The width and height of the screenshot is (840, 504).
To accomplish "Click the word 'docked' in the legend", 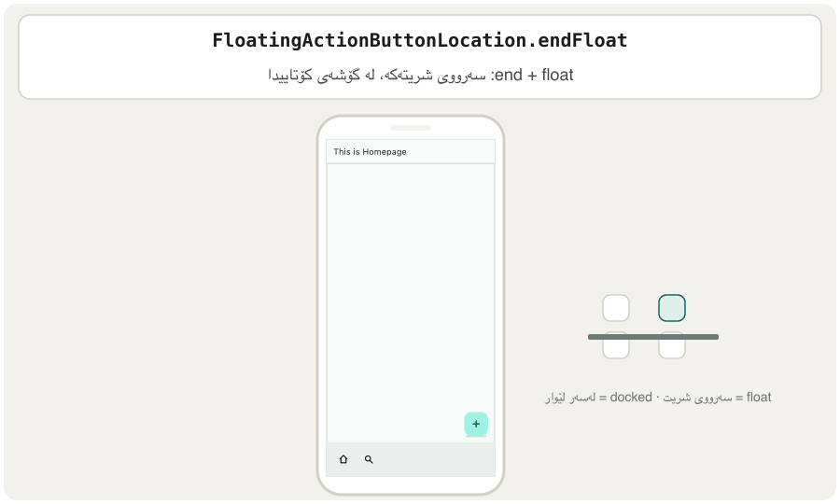I will [x=631, y=398].
